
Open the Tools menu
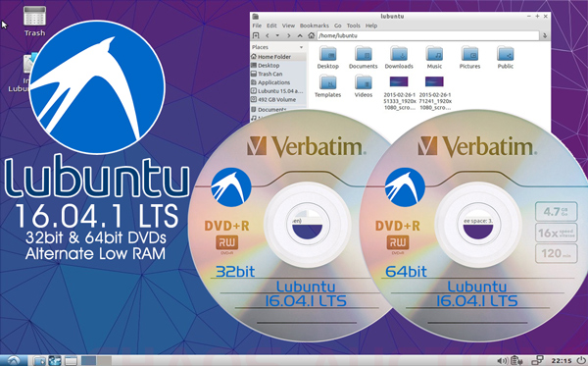click(353, 26)
